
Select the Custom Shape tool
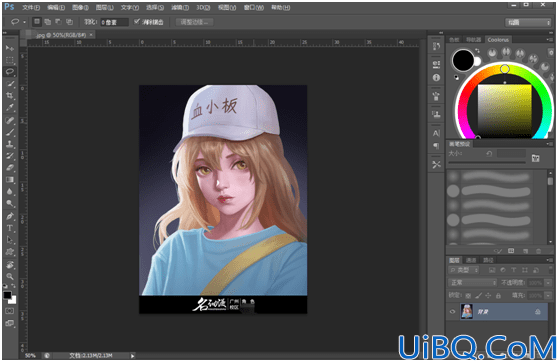tap(10, 252)
